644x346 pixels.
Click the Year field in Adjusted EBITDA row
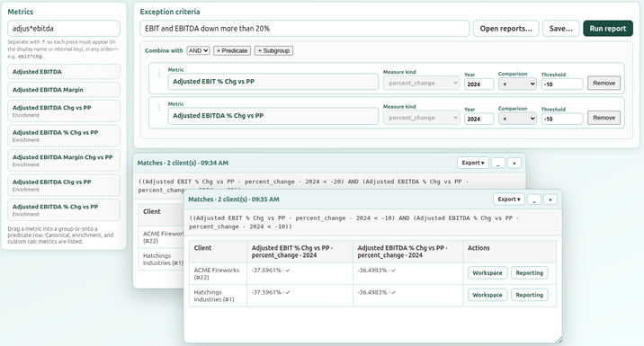pyautogui.click(x=479, y=119)
